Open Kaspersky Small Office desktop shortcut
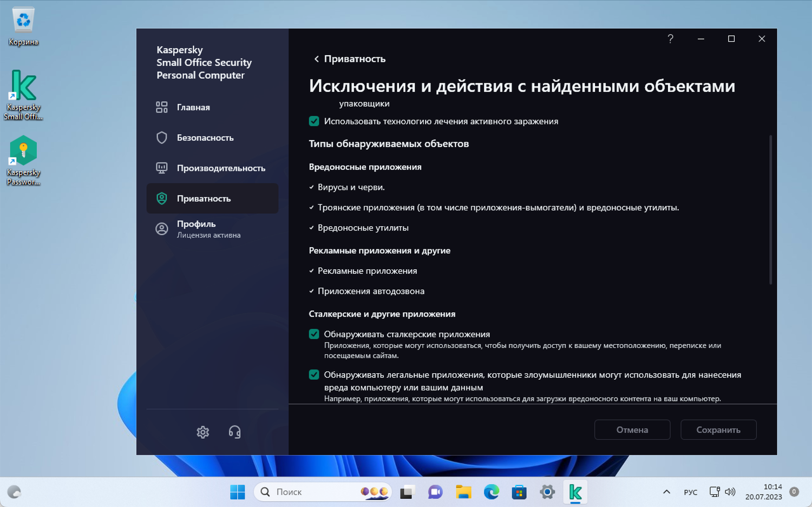The image size is (812, 507). 23,95
